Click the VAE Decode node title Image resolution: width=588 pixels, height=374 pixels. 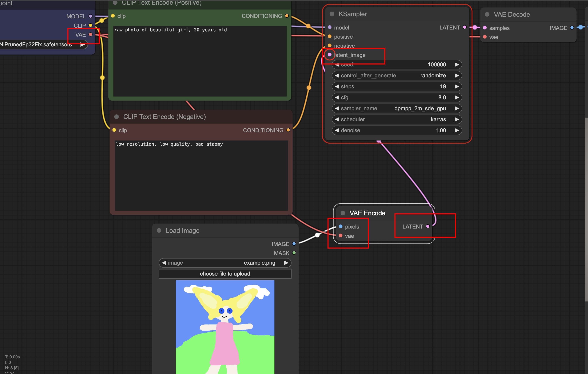[x=512, y=14]
